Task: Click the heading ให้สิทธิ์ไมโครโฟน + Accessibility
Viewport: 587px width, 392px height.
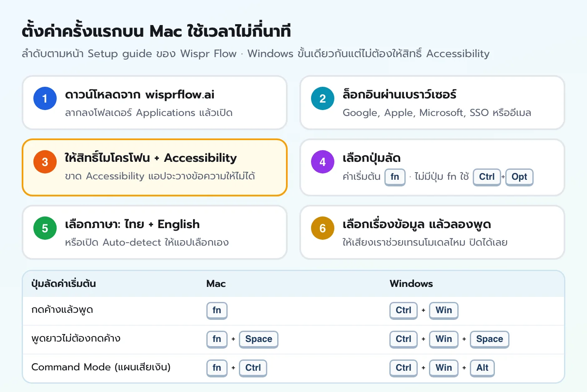Action: [x=151, y=158]
